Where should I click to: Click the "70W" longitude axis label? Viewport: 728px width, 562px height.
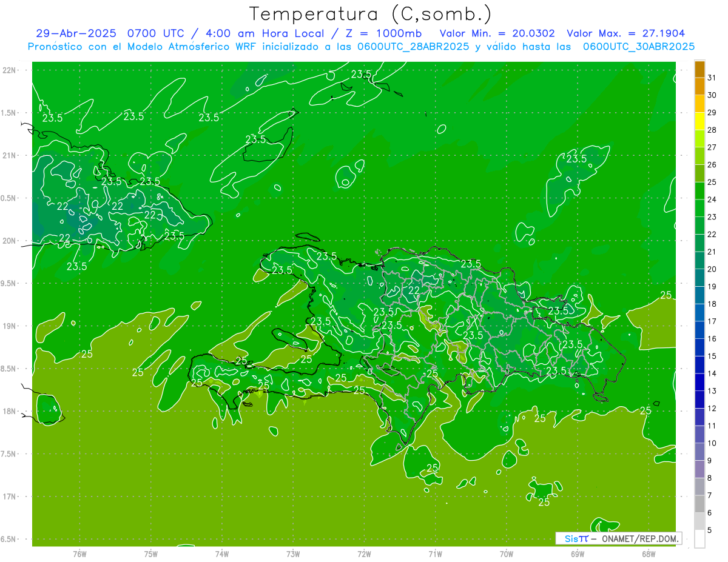click(507, 554)
